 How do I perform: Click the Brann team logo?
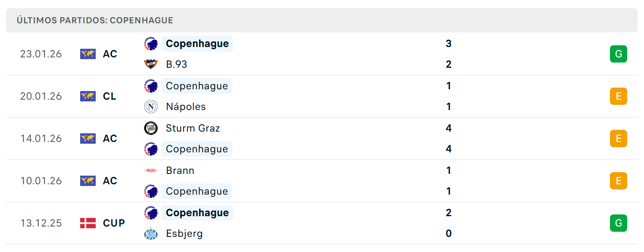point(151,170)
